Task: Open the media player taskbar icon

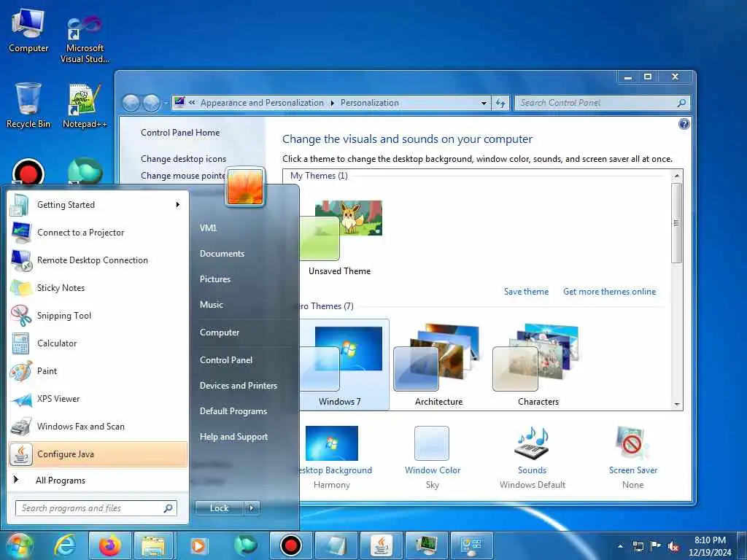Action: [x=198, y=545]
